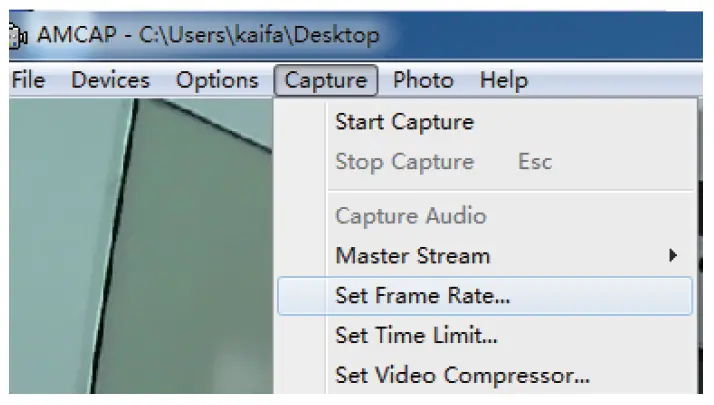
Task: Choose Start Capture from the menu
Action: 404,123
